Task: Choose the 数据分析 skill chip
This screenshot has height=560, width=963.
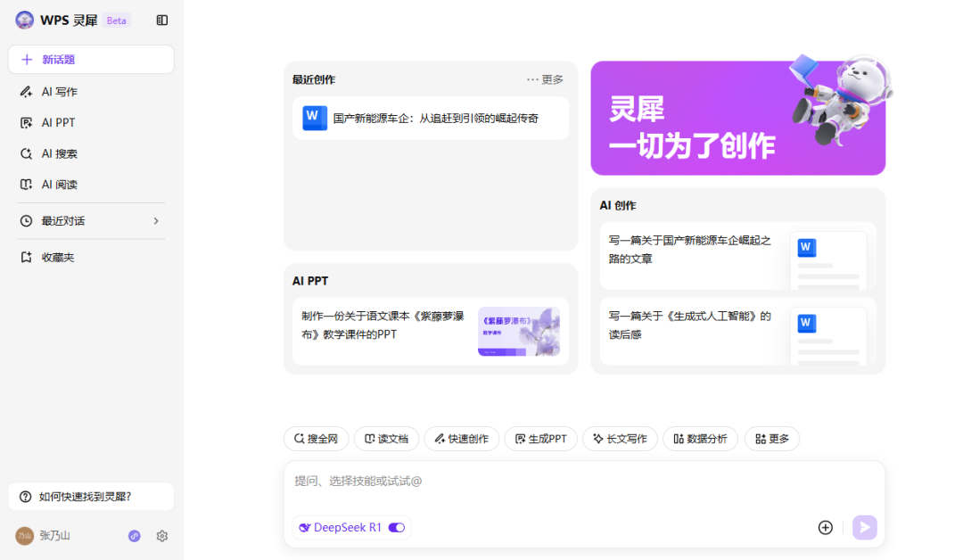Action: [x=700, y=439]
